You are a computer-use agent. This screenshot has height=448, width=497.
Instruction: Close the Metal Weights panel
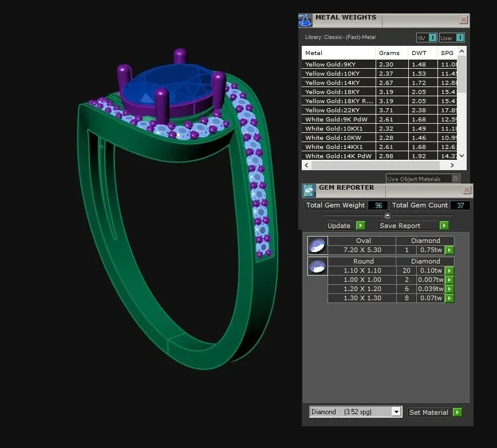point(463,19)
